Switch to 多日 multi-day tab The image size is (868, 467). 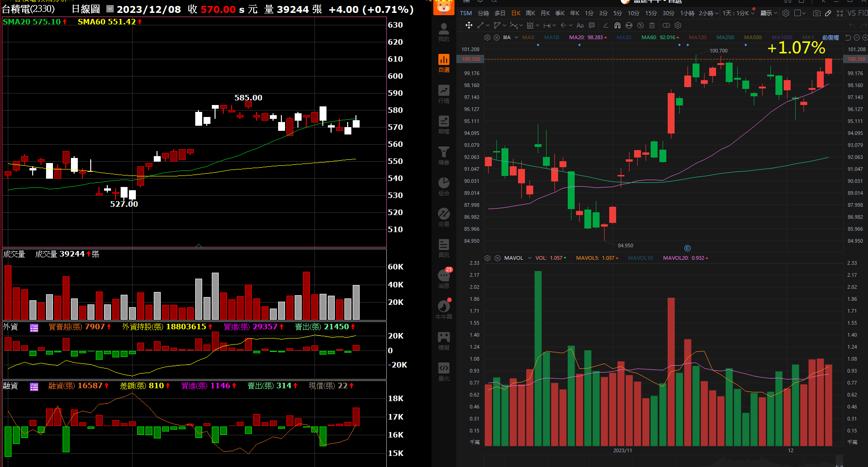[500, 13]
